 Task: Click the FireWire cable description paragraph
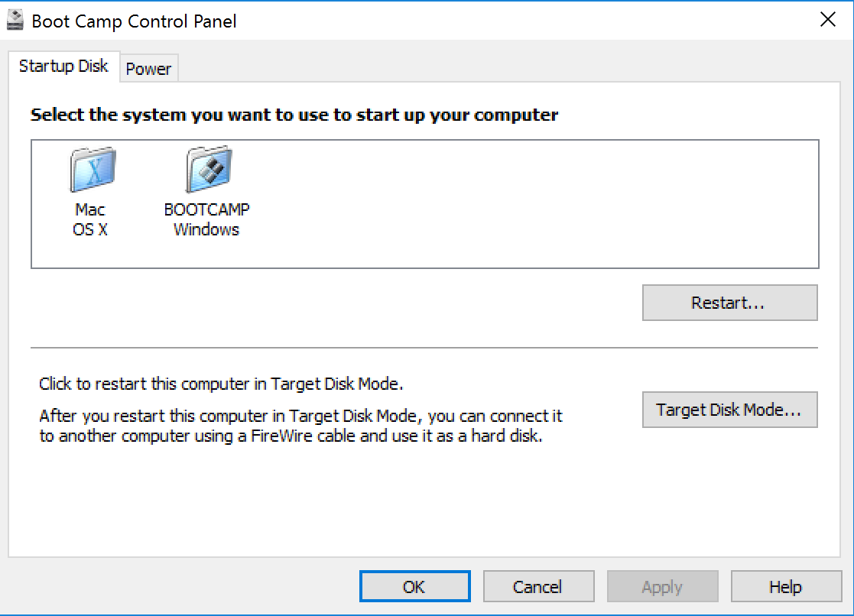300,427
